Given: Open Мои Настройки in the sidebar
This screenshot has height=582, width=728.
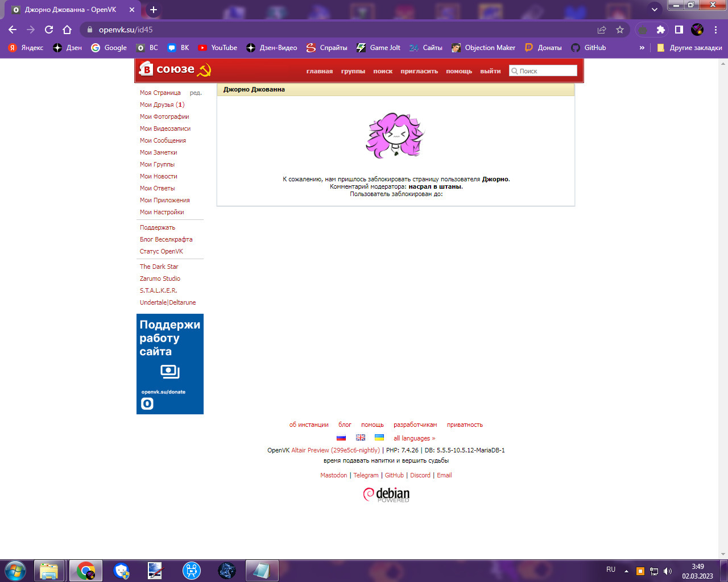Looking at the screenshot, I should (x=162, y=212).
